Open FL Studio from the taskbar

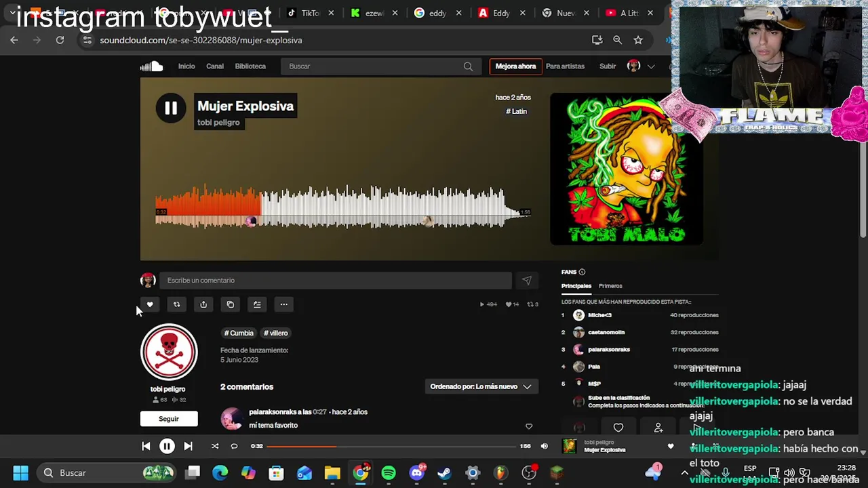pyautogui.click(x=500, y=472)
